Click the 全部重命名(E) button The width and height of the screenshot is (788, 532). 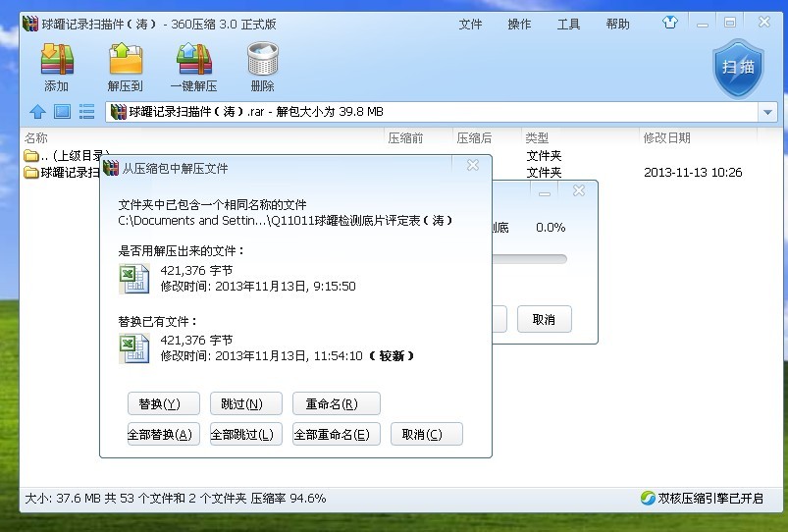[337, 434]
